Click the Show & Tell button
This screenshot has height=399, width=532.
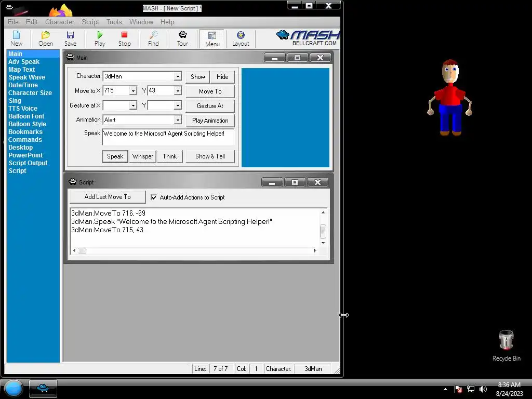[x=210, y=156]
